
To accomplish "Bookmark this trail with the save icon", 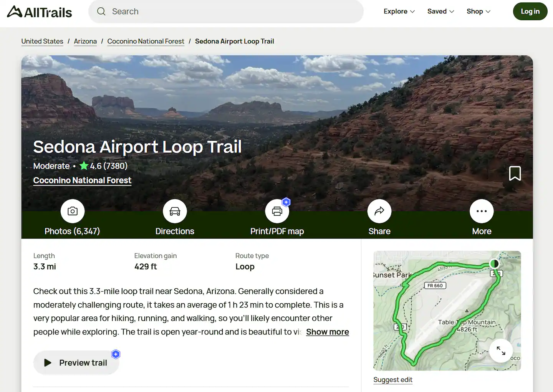I will pyautogui.click(x=515, y=174).
